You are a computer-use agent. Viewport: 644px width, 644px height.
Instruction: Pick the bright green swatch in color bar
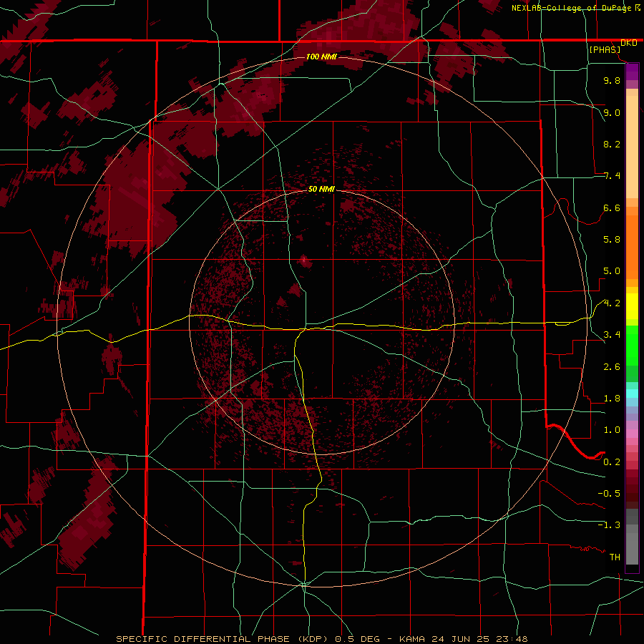pos(632,346)
